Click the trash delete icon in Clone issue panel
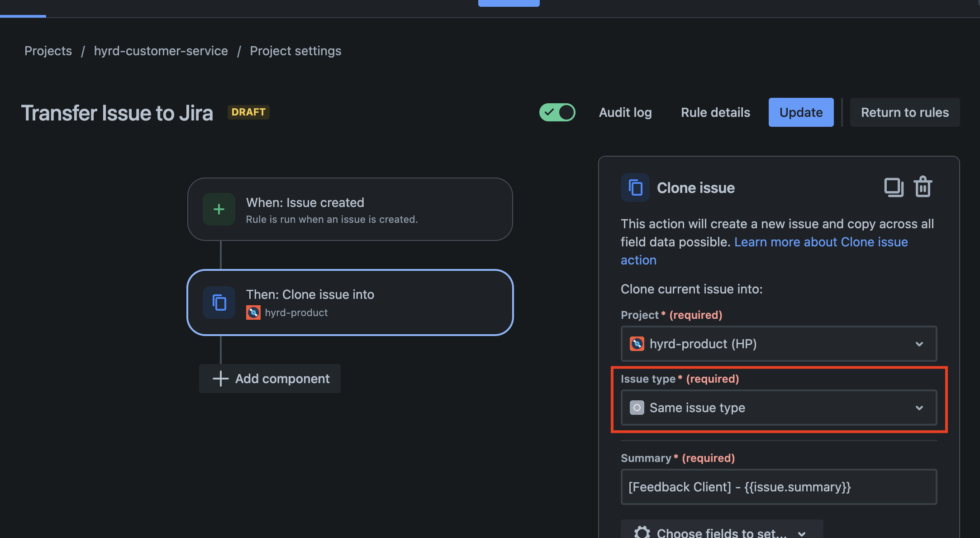 pyautogui.click(x=923, y=187)
